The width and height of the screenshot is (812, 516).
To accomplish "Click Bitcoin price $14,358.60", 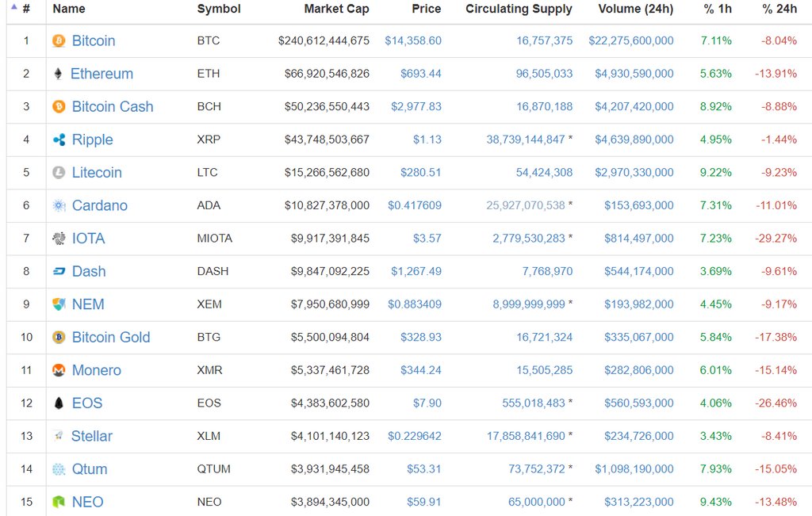I will click(x=413, y=40).
